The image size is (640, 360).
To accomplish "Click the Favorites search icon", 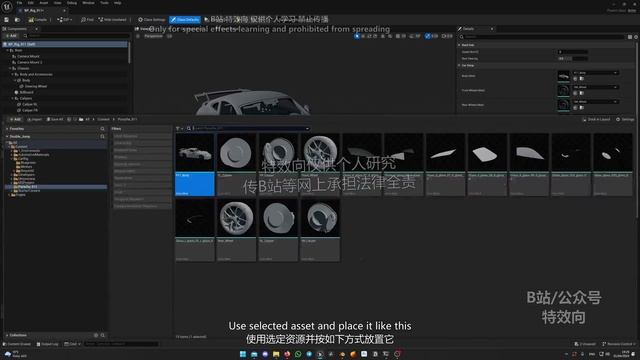I will click(102, 129).
